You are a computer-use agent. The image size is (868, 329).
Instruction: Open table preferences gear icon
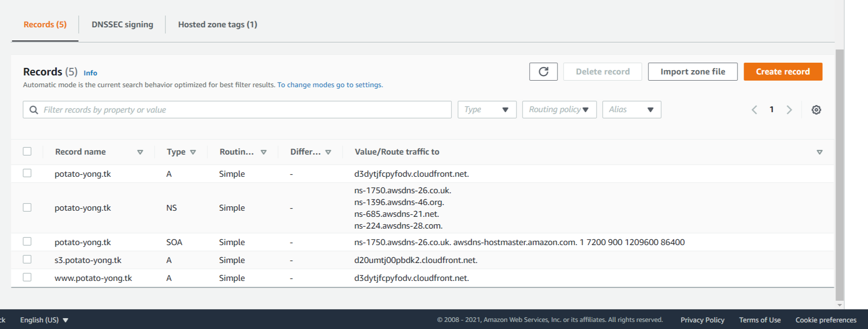[x=816, y=110]
